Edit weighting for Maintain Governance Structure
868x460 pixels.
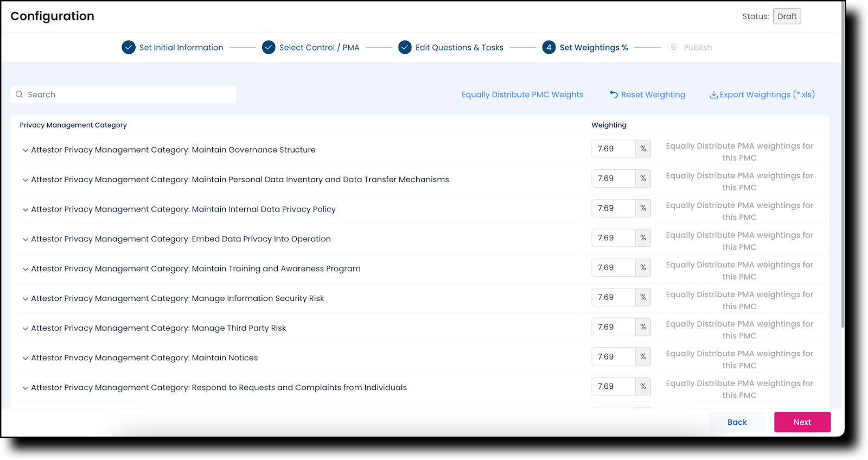tap(613, 149)
